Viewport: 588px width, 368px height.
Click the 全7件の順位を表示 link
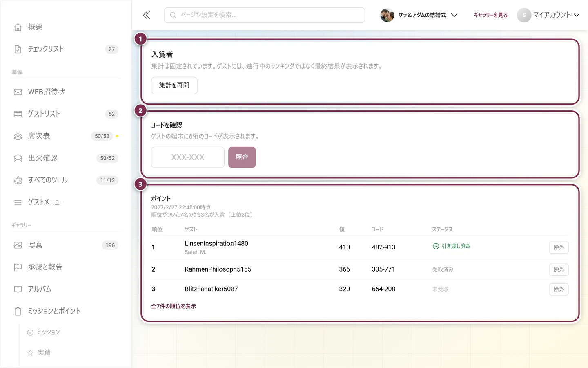pos(174,306)
